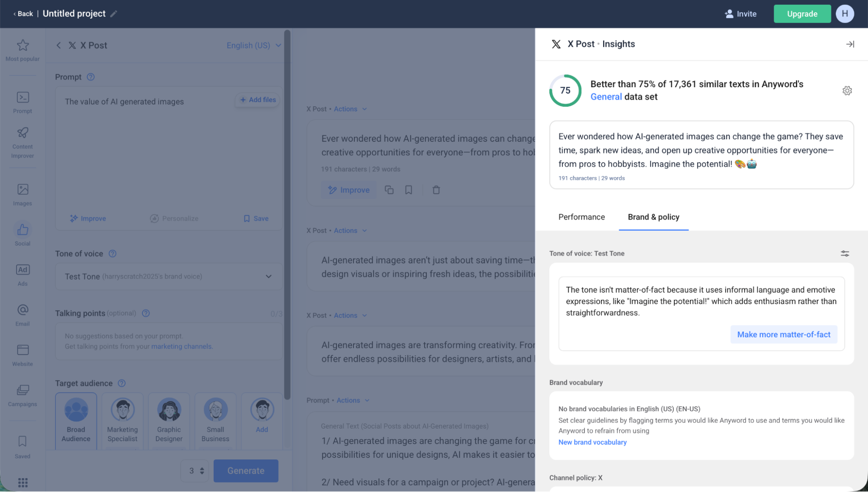
Task: Open the tone adjustment sliders in Insights
Action: pyautogui.click(x=845, y=253)
